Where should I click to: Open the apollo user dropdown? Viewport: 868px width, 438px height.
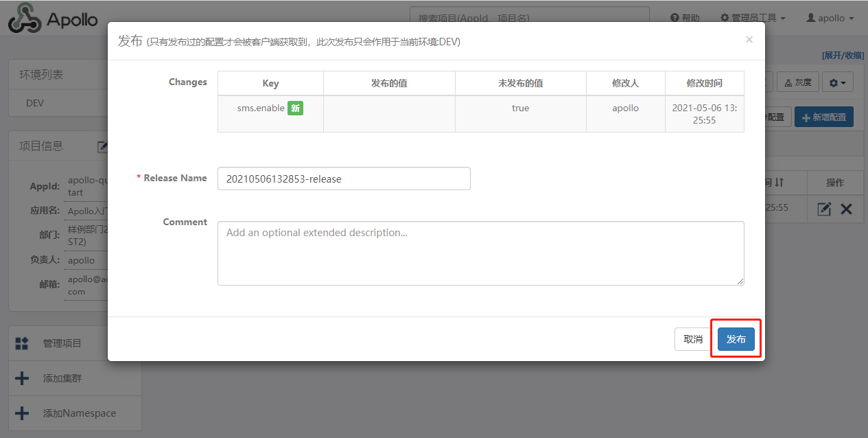point(830,18)
